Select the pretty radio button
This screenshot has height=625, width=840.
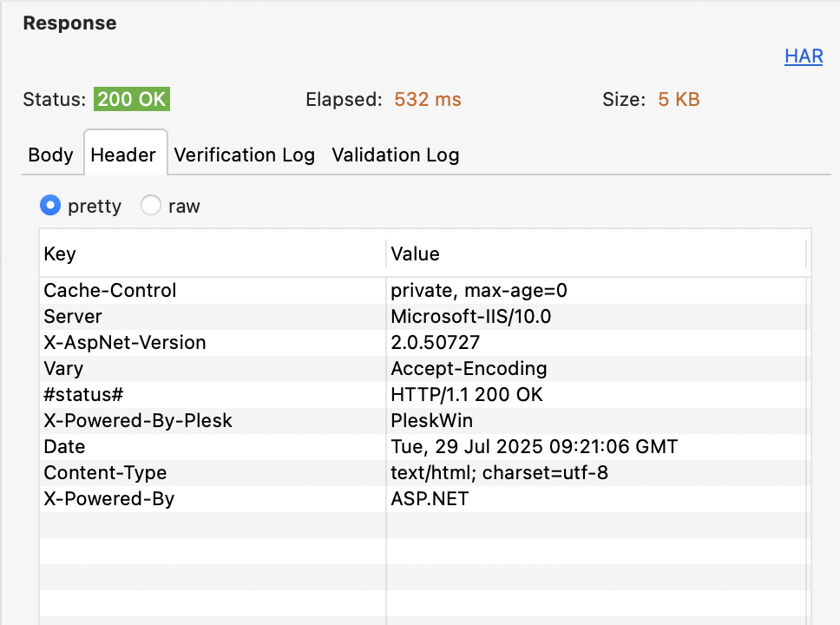[x=50, y=206]
